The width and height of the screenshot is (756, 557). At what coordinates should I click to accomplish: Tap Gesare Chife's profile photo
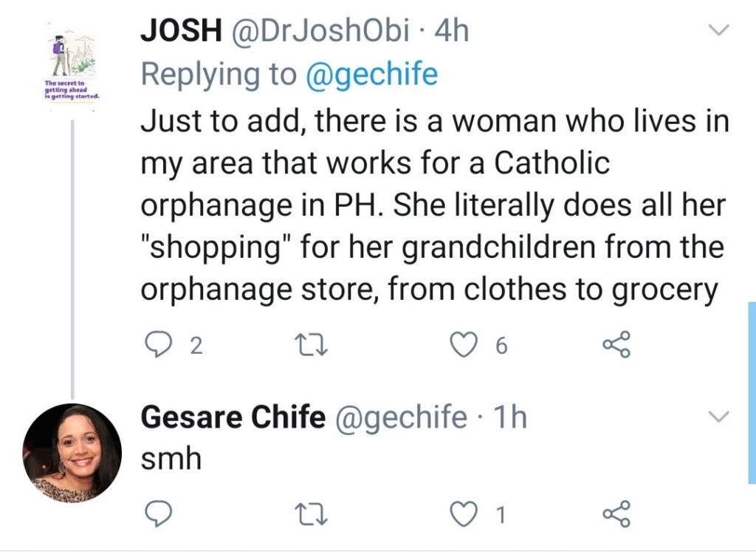click(x=72, y=454)
